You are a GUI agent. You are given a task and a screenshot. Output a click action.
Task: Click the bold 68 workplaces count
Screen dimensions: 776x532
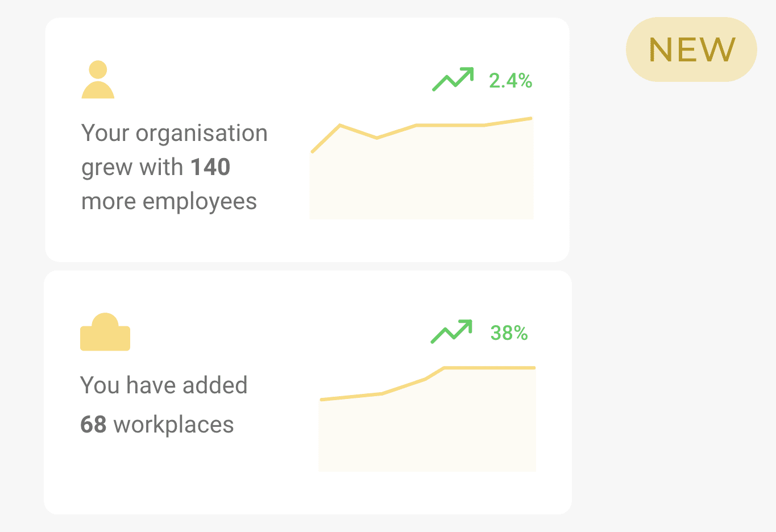(x=93, y=425)
